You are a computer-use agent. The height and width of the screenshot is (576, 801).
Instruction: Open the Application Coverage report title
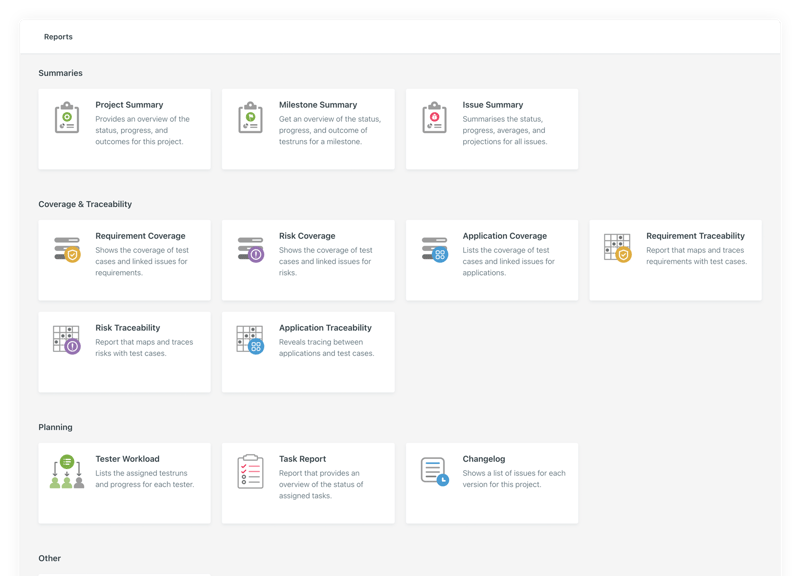505,236
